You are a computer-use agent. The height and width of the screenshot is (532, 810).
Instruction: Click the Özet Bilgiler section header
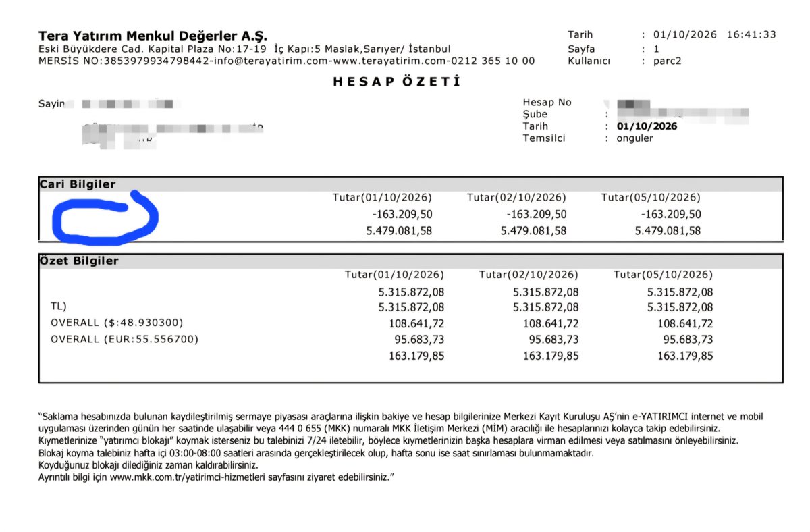(79, 261)
